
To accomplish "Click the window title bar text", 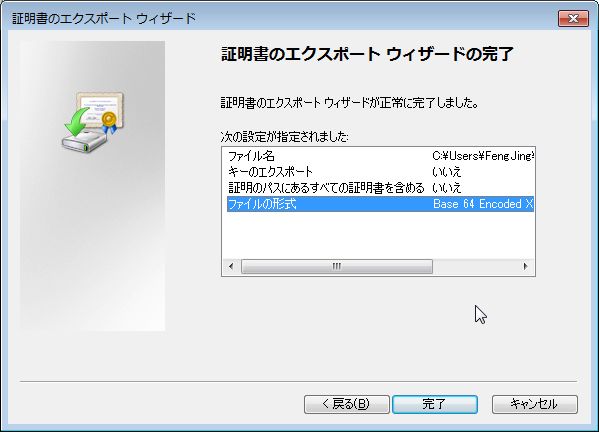I will [104, 18].
